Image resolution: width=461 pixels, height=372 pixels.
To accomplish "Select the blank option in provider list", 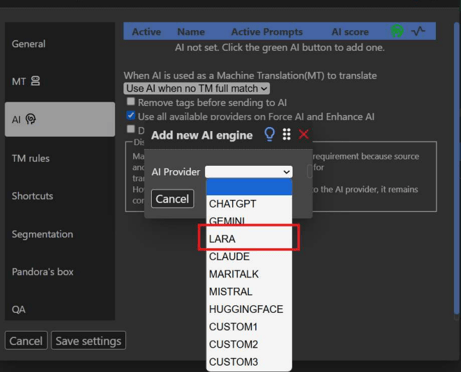I will pos(249,187).
